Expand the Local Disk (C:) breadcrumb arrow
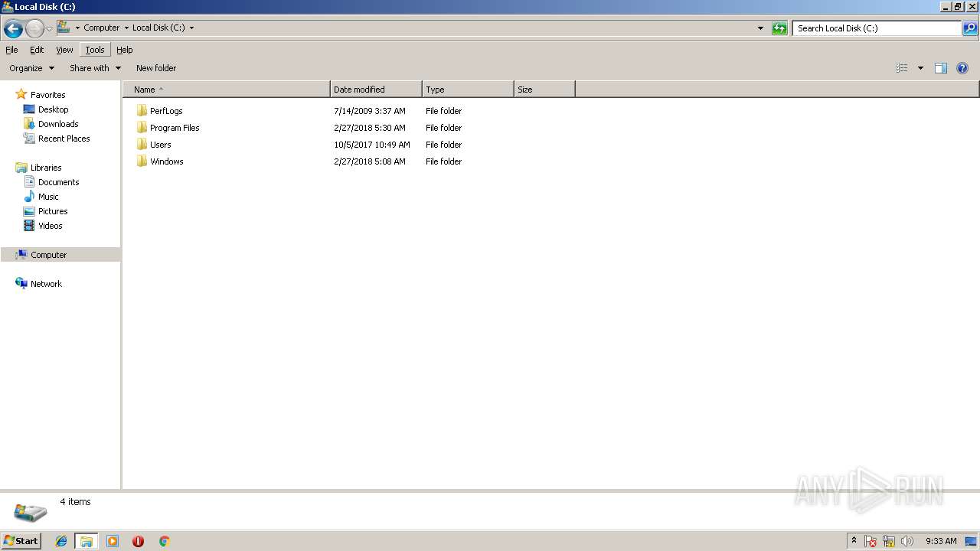Image resolution: width=980 pixels, height=551 pixels. point(191,28)
